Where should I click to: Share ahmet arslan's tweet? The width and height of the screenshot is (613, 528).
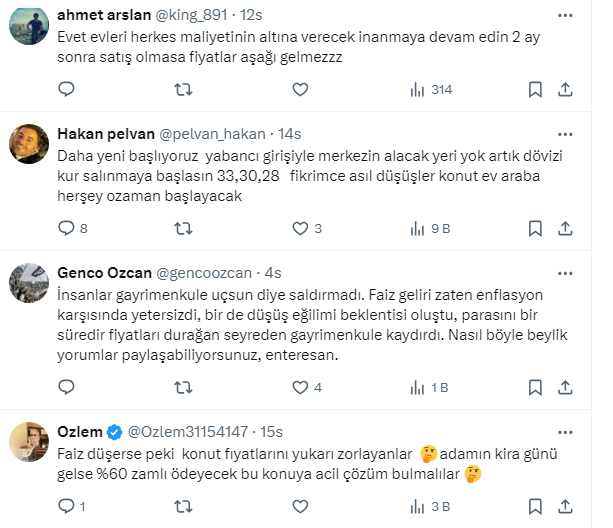pyautogui.click(x=565, y=89)
